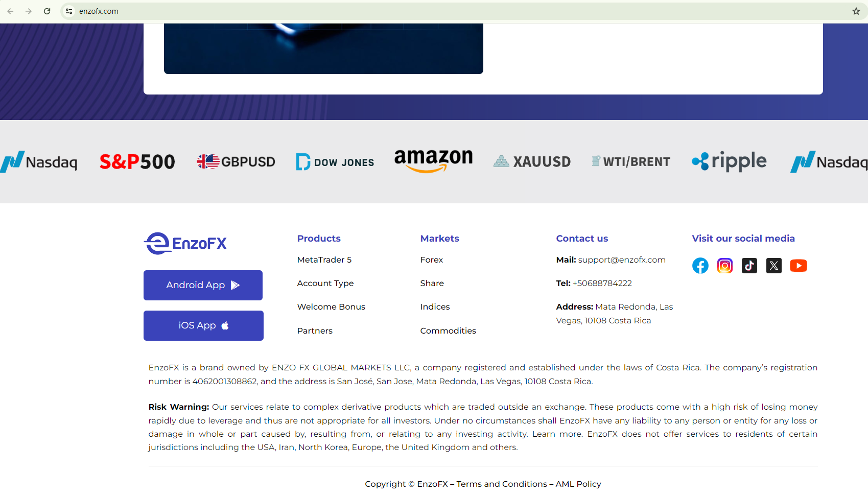This screenshot has height=495, width=868.
Task: Open Welcome Bonus link
Action: [x=331, y=307]
